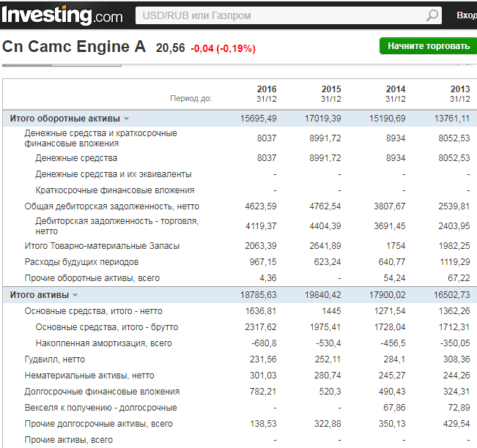Click the change value -0,04 (-0,19%)
Image resolution: width=477 pixels, height=448 pixels.
click(223, 48)
